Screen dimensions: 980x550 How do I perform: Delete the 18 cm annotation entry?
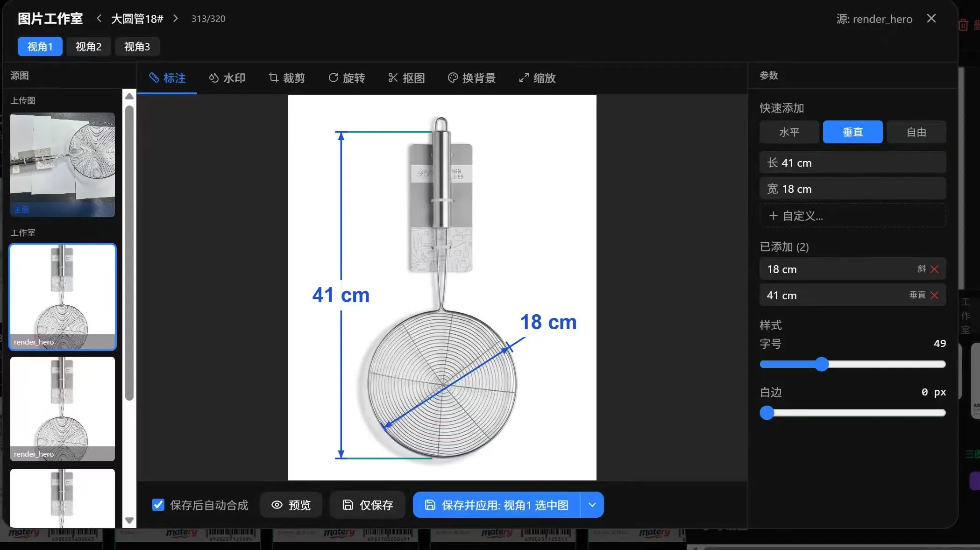pos(935,269)
